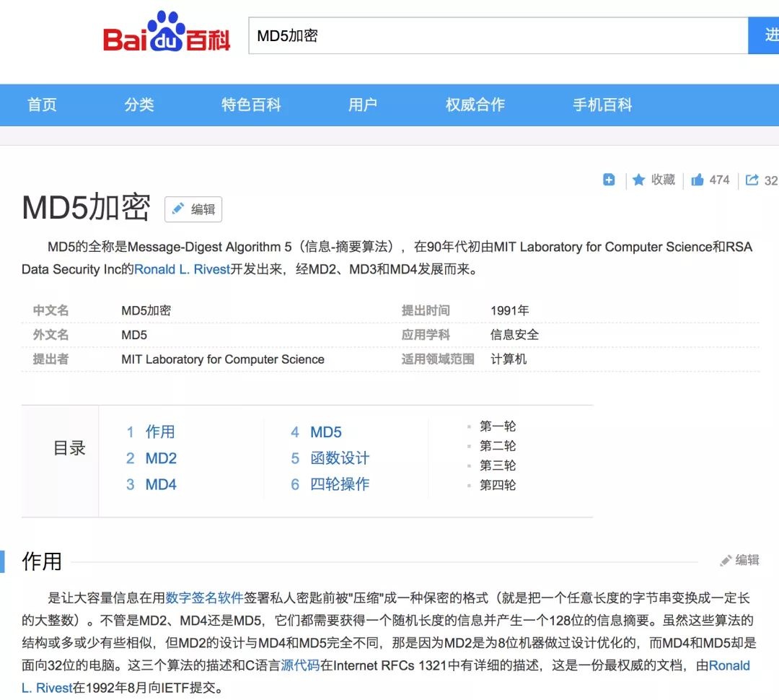
Task: Click the 适用领域范围 field label
Action: click(438, 359)
